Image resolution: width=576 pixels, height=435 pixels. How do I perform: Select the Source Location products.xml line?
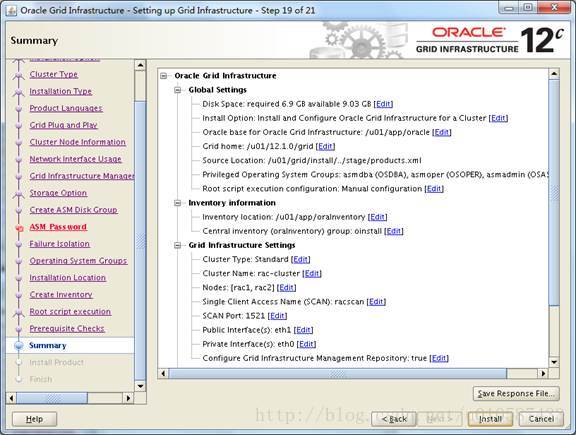click(312, 161)
